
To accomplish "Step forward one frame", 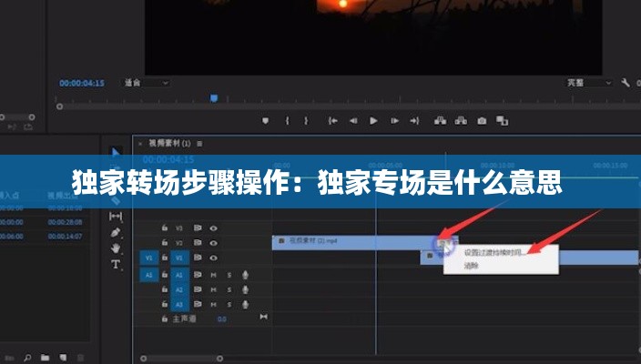I will click(393, 120).
